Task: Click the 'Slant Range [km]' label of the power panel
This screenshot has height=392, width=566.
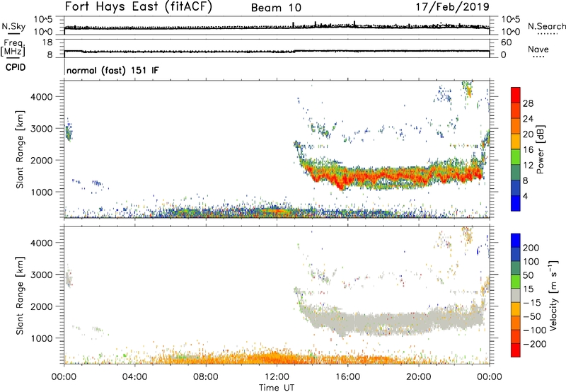Action: pos(20,149)
